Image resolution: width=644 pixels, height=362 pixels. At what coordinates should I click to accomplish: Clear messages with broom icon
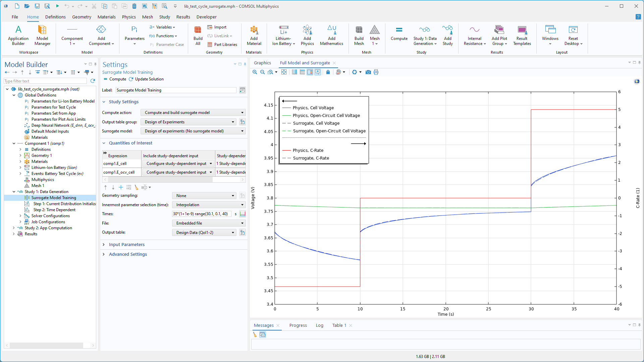[x=255, y=335]
